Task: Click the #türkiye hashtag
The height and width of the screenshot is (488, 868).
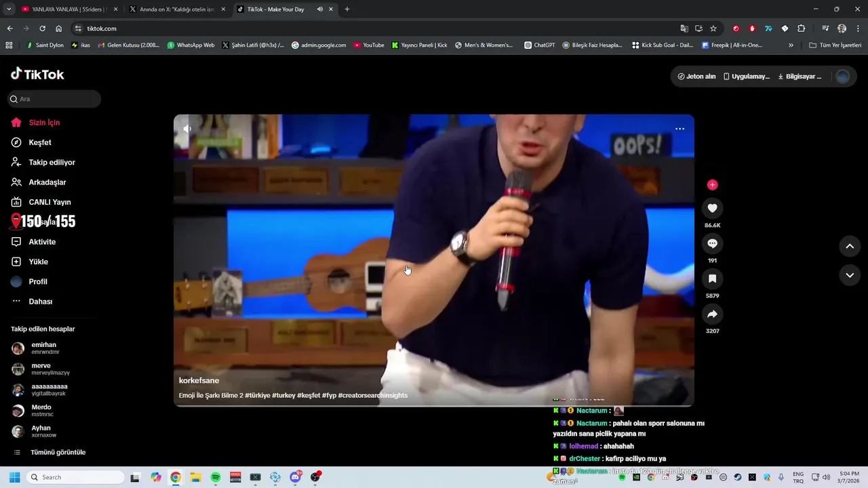Action: [x=258, y=395]
